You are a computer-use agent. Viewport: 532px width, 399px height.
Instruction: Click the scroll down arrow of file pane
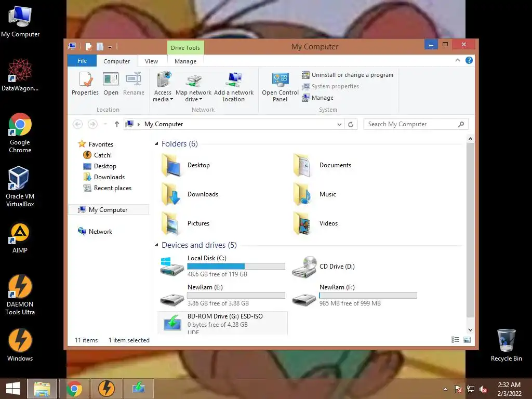point(470,330)
